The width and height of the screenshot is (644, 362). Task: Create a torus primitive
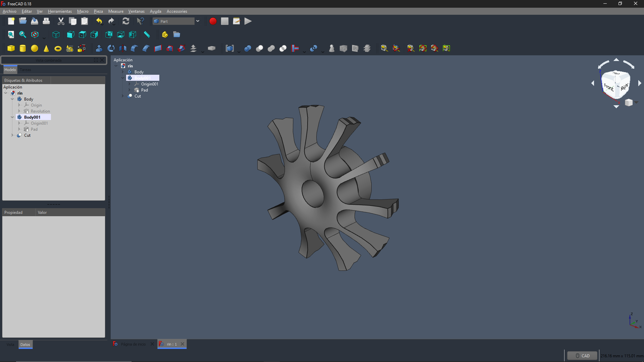[58, 49]
